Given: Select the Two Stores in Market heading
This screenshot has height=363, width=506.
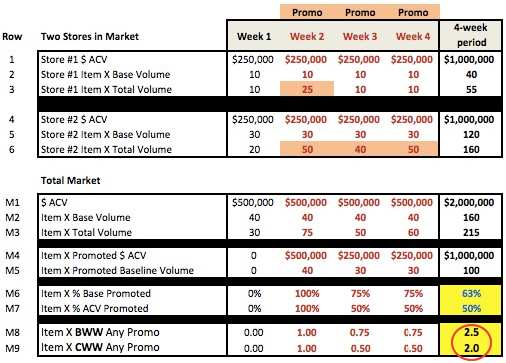Looking at the screenshot, I should 90,36.
